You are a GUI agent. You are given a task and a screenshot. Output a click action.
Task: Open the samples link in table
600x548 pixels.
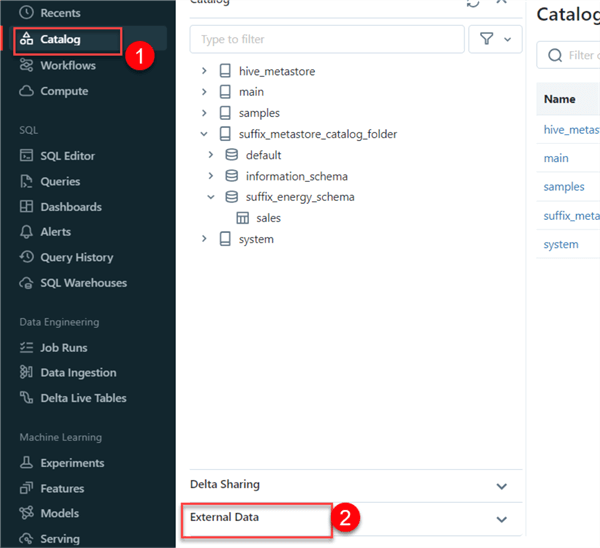click(x=563, y=187)
